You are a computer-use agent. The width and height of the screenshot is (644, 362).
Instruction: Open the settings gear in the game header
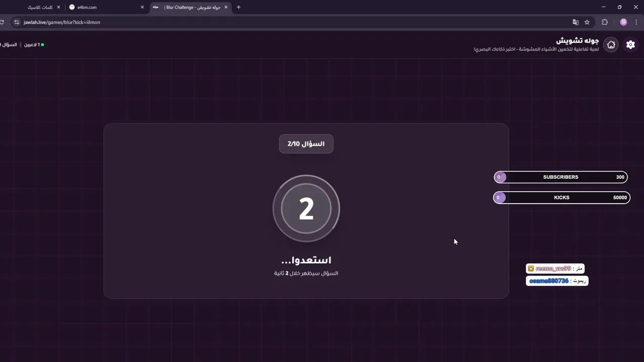pos(630,45)
